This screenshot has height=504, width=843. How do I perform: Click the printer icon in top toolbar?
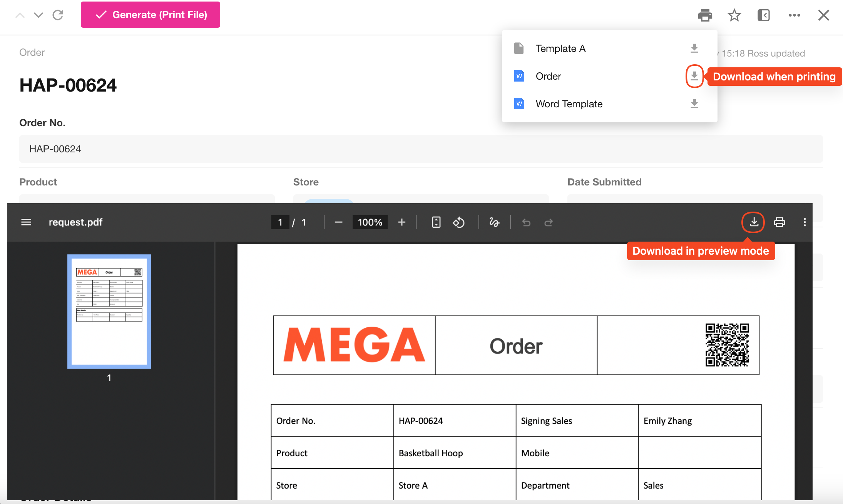click(x=705, y=15)
